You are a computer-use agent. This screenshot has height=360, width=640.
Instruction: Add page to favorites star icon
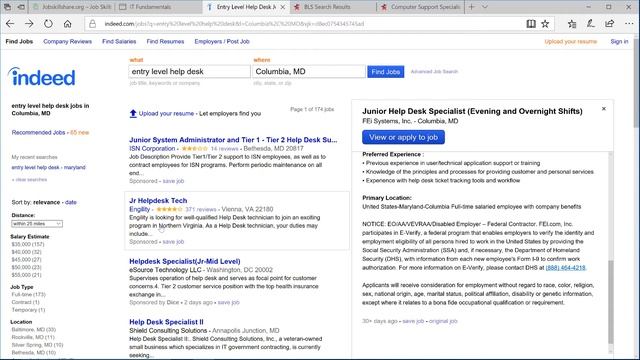point(545,24)
